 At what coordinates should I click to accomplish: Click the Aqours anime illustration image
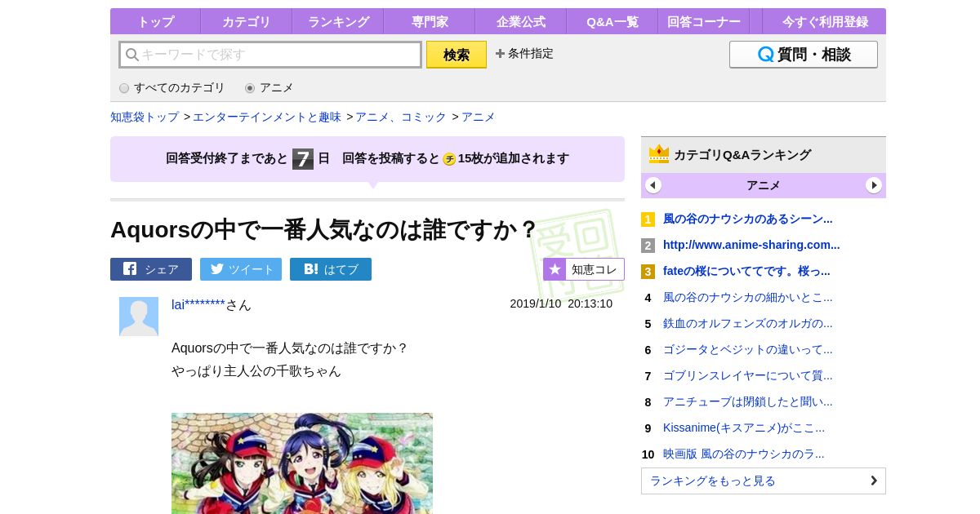[x=302, y=463]
